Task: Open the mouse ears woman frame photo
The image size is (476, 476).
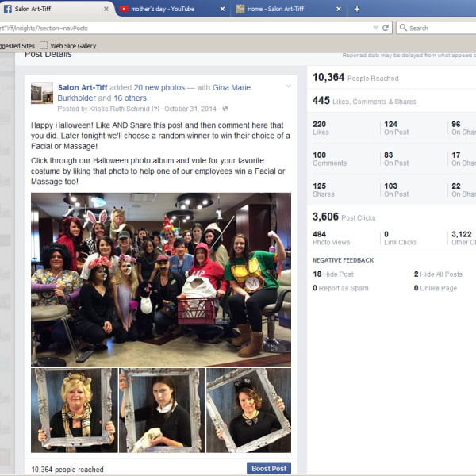Action: (x=248, y=410)
